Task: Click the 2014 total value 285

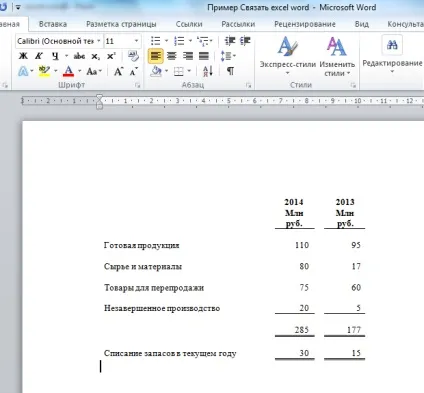Action: pyautogui.click(x=302, y=330)
